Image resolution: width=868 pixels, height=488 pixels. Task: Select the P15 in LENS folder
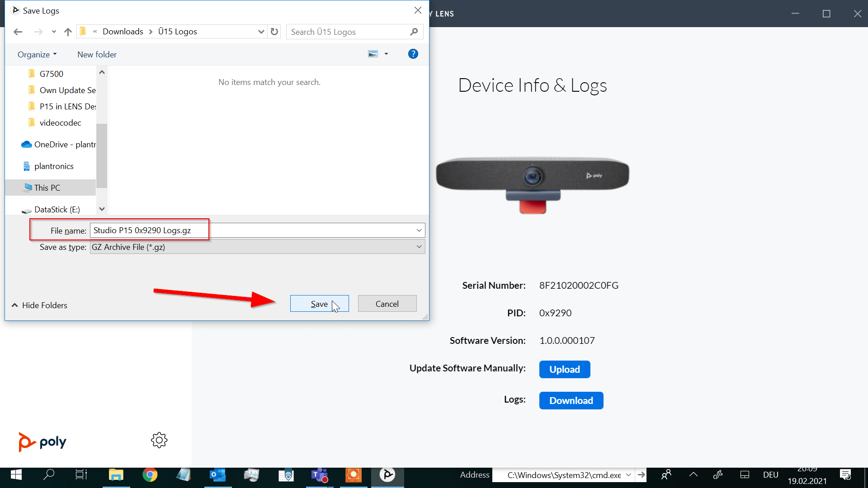(61, 106)
